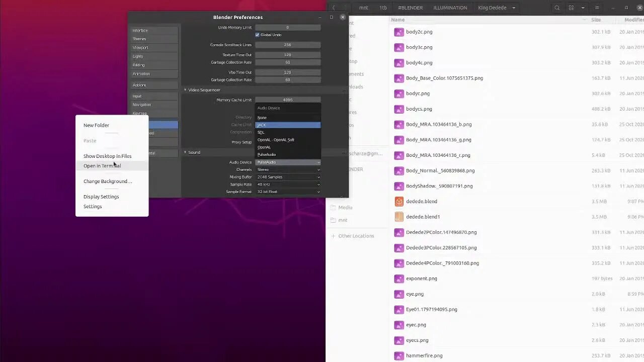Sort files by the Name column
Image resolution: width=644 pixels, height=362 pixels.
(x=398, y=20)
